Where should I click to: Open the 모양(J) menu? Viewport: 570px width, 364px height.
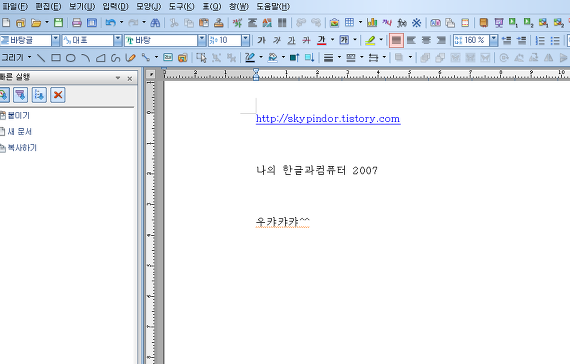[149, 6]
